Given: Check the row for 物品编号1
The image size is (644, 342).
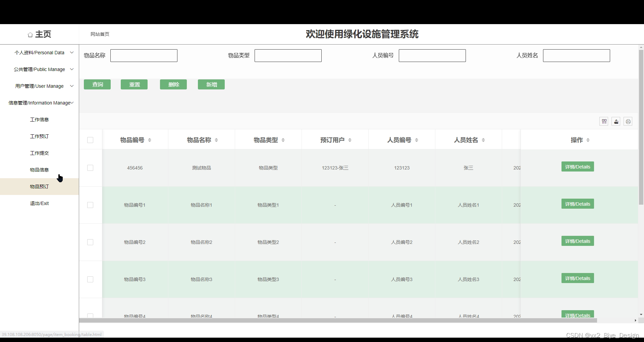Looking at the screenshot, I should click(x=90, y=205).
